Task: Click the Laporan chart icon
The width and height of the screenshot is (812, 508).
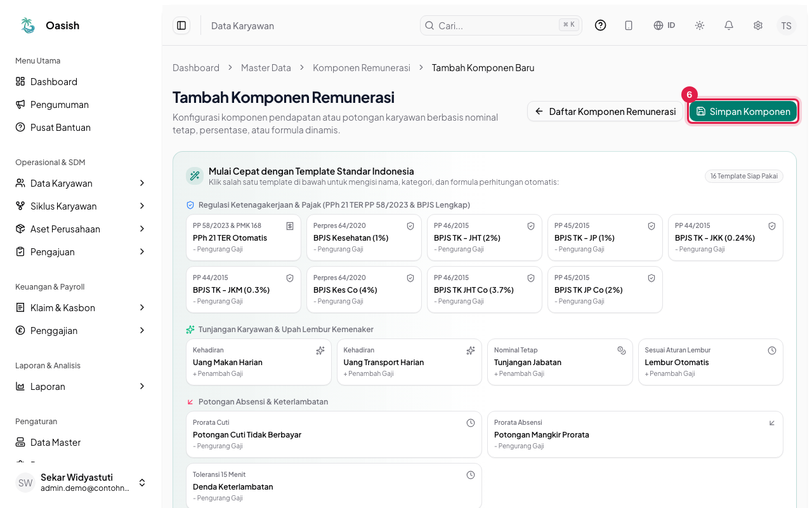Action: tap(20, 386)
